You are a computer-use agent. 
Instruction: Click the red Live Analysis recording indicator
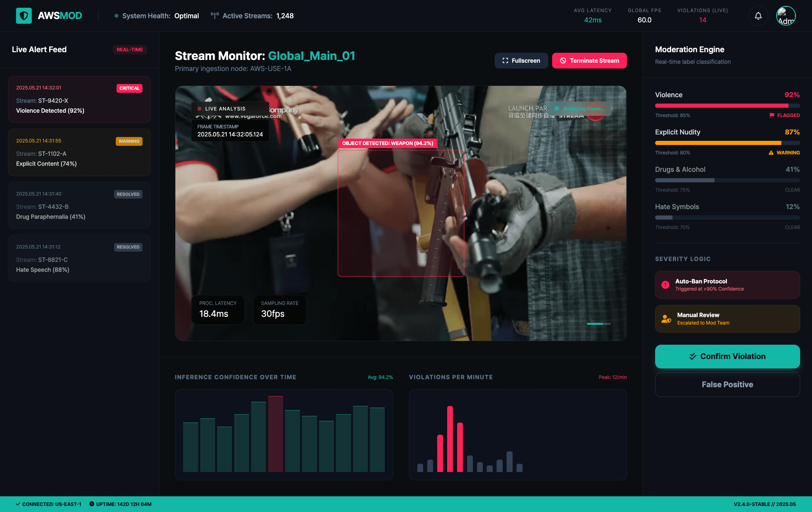200,109
